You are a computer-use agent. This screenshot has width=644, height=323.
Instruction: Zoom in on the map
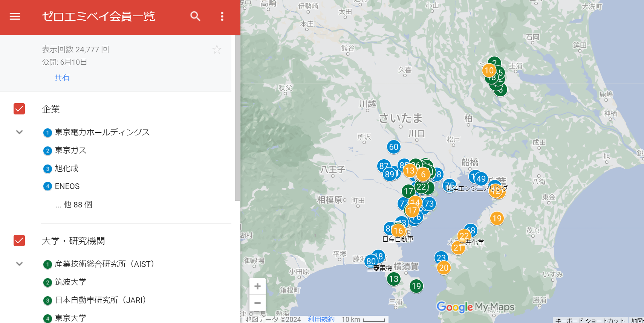[x=257, y=286]
